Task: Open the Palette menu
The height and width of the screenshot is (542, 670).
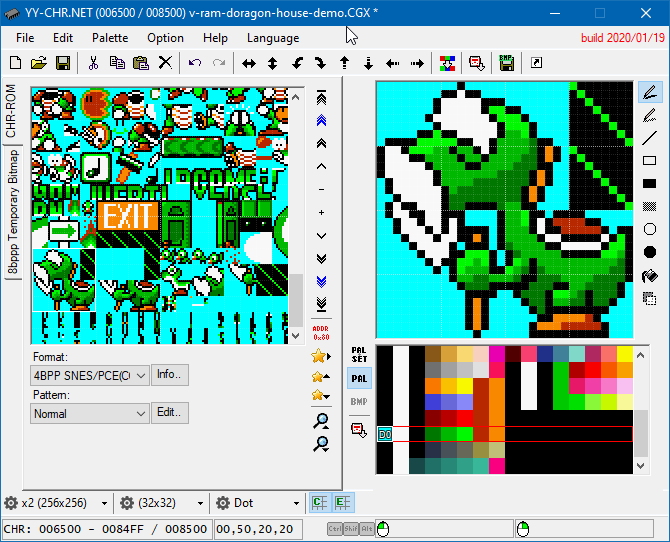Action: [110, 38]
